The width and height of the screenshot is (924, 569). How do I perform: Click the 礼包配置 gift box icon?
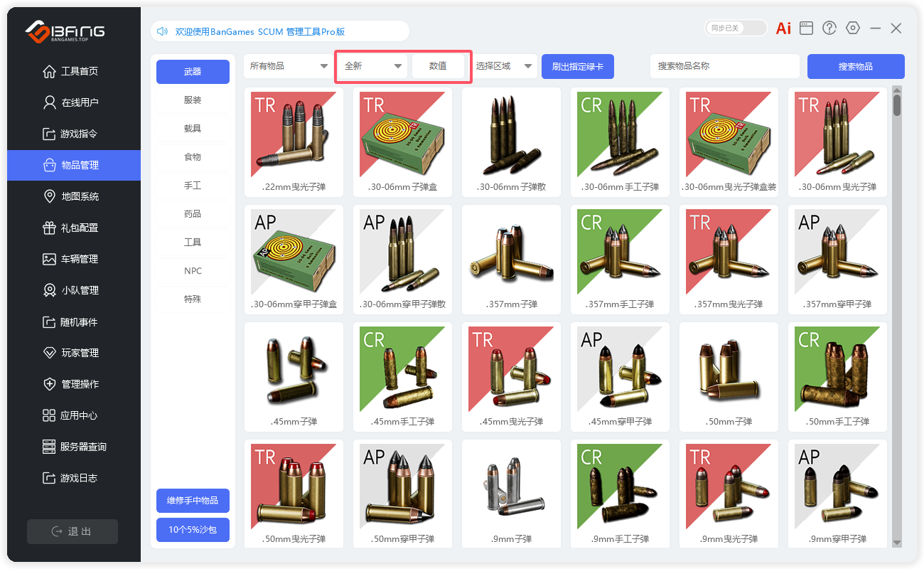pos(49,228)
